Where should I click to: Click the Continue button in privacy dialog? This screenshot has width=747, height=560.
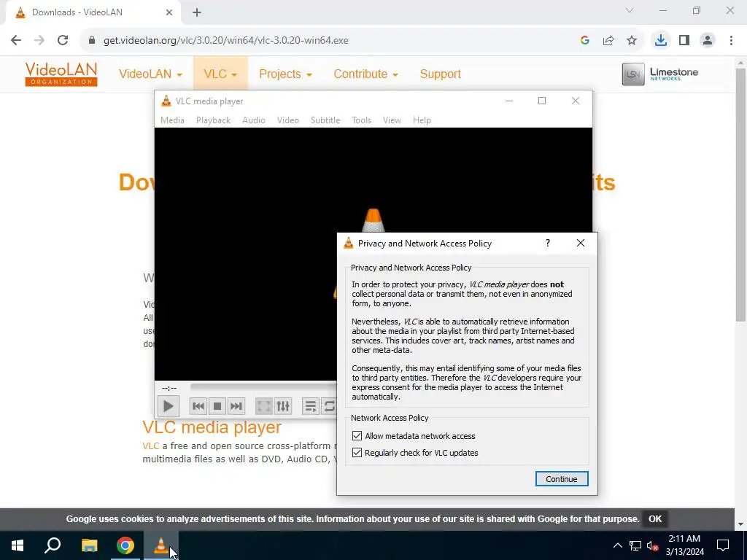coord(562,479)
